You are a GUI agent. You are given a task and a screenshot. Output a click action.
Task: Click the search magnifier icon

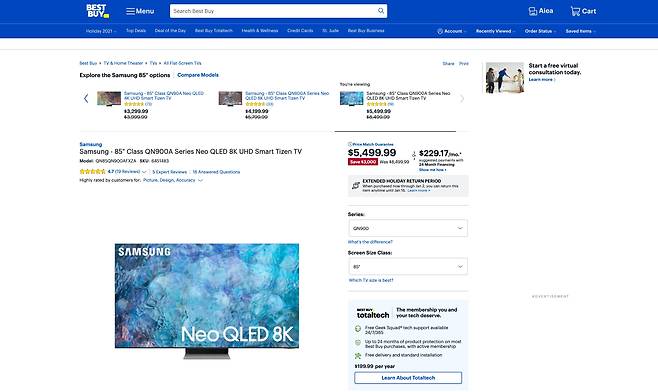coord(381,11)
